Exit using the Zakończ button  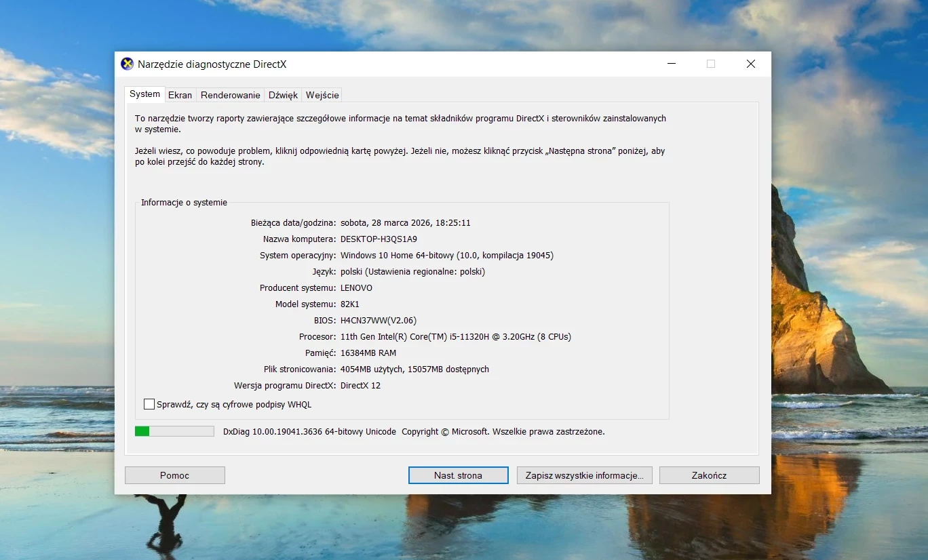(x=709, y=475)
